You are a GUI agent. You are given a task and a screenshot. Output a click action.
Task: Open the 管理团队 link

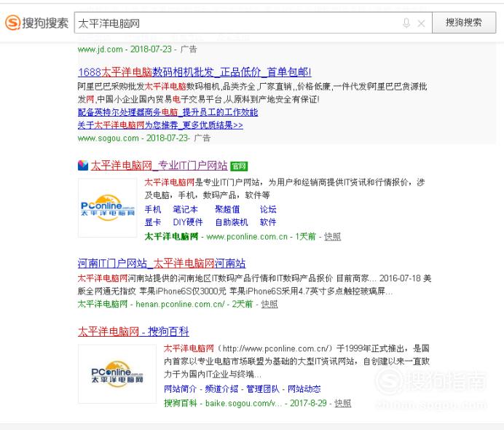click(x=263, y=389)
